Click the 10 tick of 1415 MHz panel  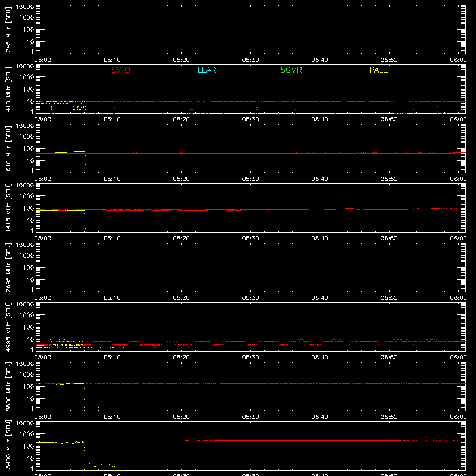(30, 220)
